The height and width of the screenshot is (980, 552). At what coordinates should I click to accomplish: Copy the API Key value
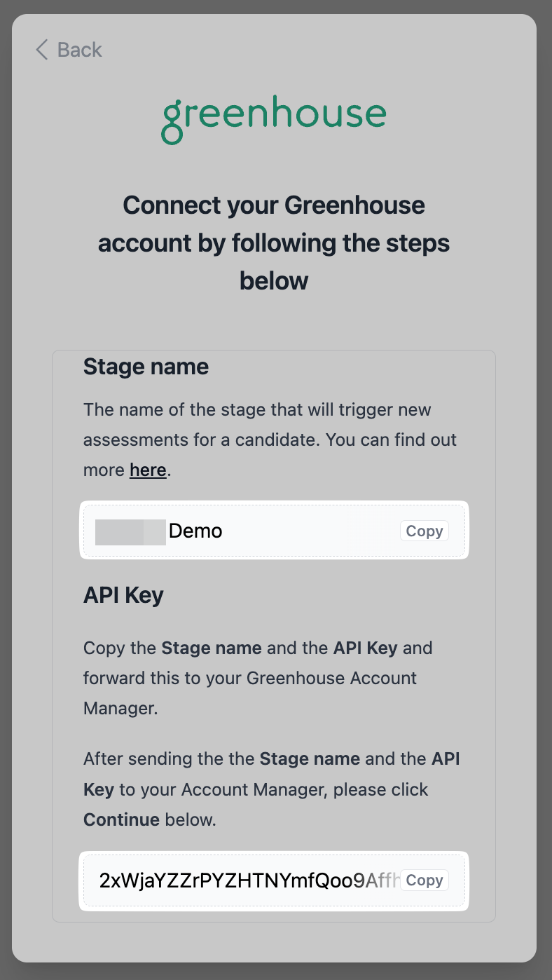[425, 880]
